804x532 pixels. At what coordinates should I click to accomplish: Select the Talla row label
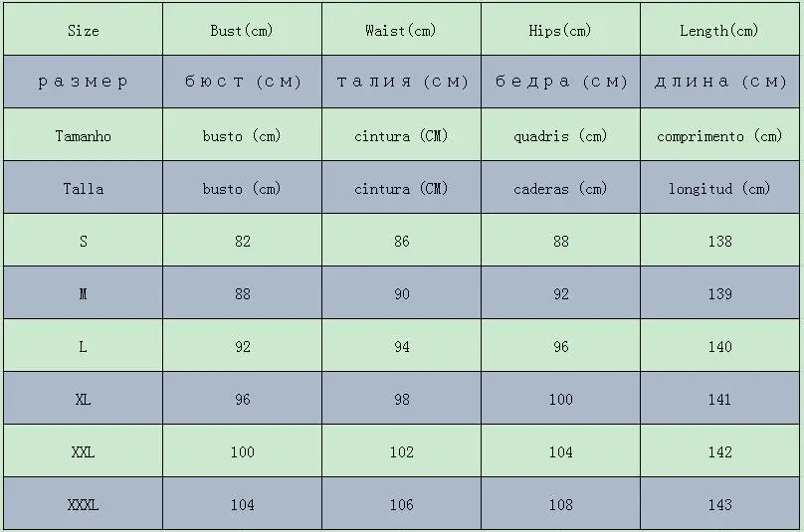point(84,189)
